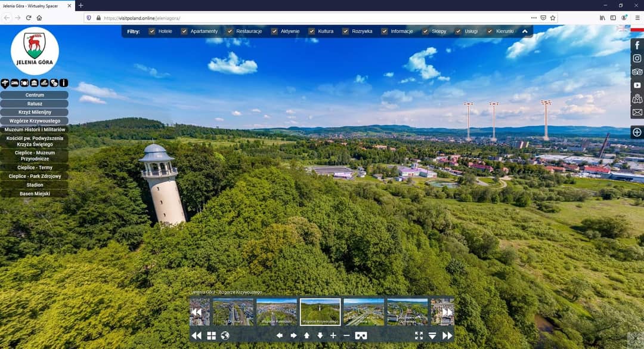
Task: Open the Facebook page icon
Action: [x=637, y=45]
